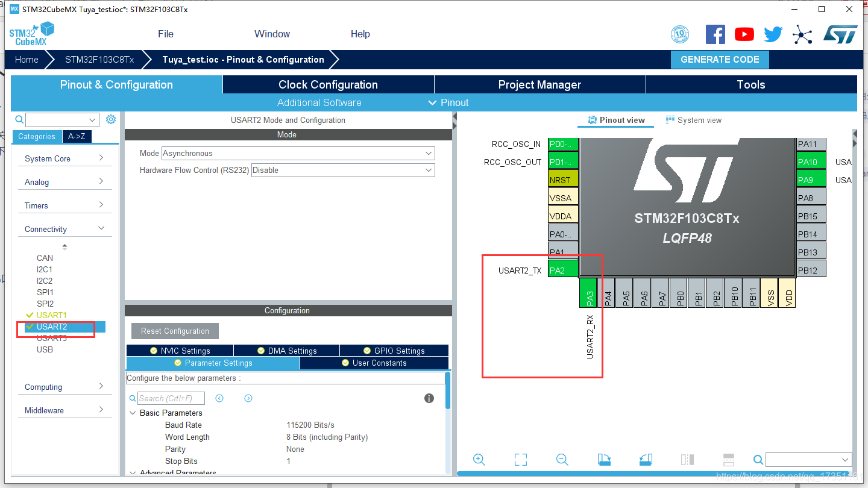Click the 10-year anniversary badge icon
Screen dimensions: 868x488
[680, 34]
